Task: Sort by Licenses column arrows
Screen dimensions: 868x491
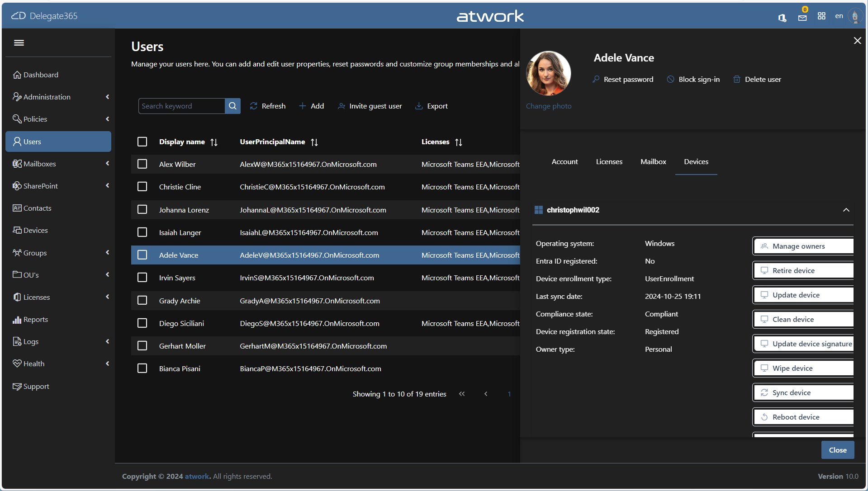Action: 459,142
